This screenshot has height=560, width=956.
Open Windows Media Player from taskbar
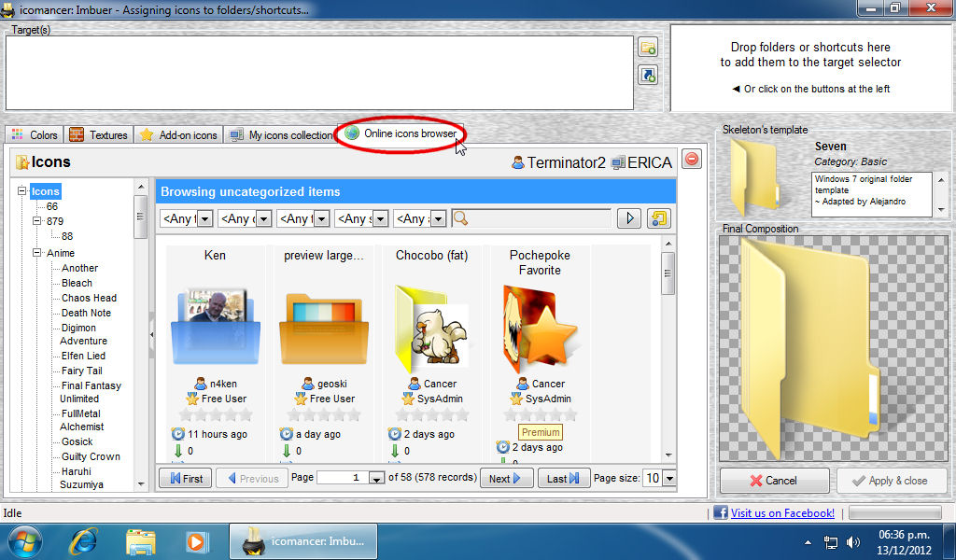[x=196, y=541]
